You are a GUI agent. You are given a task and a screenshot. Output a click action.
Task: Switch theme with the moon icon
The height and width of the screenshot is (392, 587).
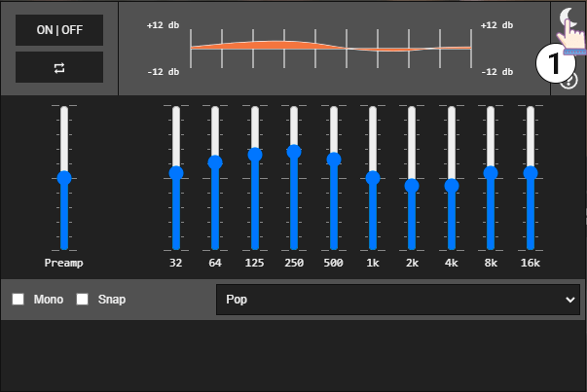pyautogui.click(x=568, y=17)
